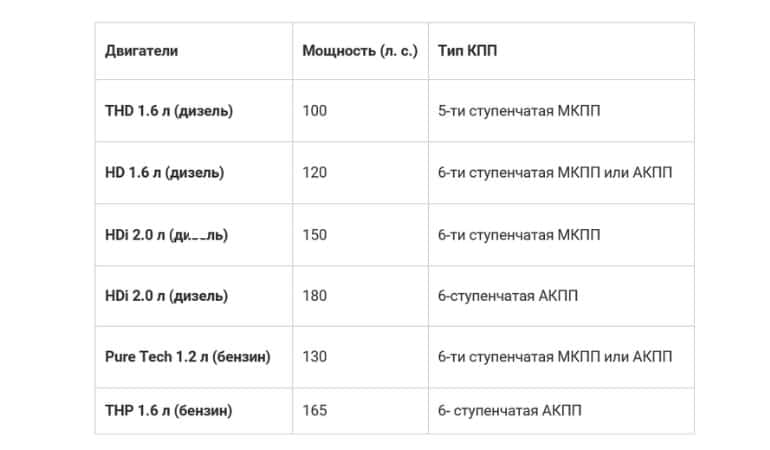The width and height of the screenshot is (770, 450).
Task: Select the "Мощность (л. с.)" column header
Action: tap(359, 51)
